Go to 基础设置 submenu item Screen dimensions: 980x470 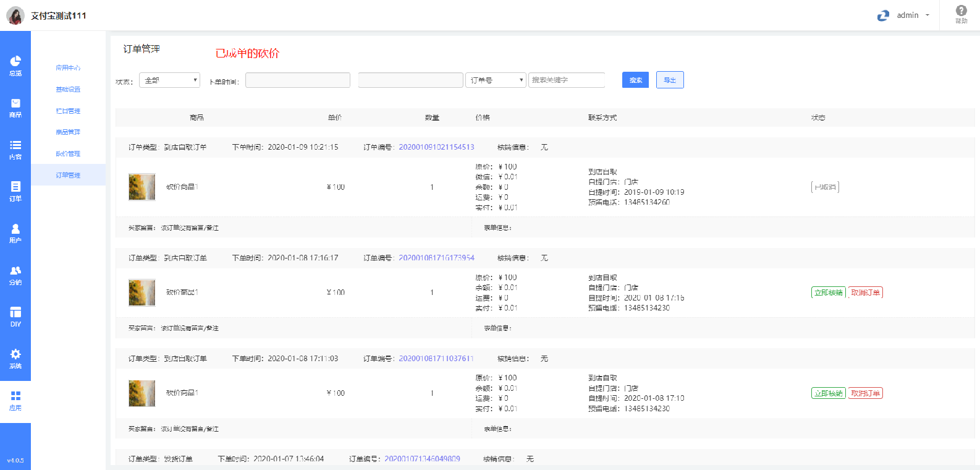pyautogui.click(x=68, y=90)
